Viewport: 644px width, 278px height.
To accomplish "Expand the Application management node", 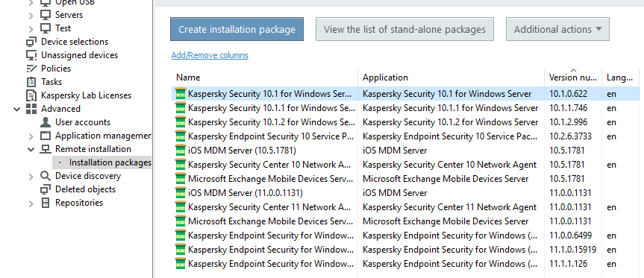I will (31, 136).
